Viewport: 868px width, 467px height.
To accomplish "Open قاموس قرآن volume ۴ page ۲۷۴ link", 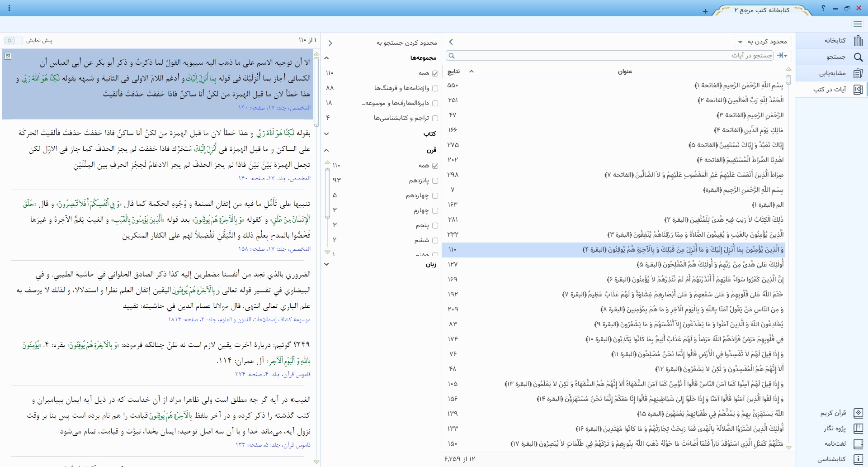I will coord(273,374).
